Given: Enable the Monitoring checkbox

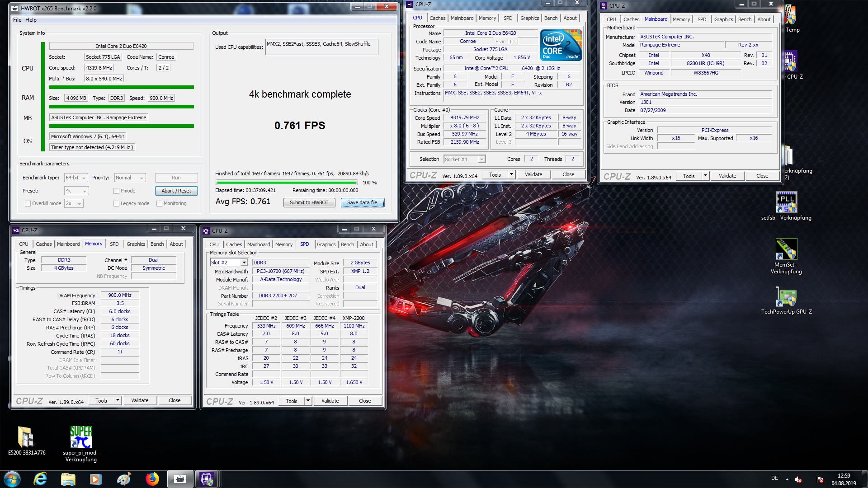Looking at the screenshot, I should click(x=159, y=204).
